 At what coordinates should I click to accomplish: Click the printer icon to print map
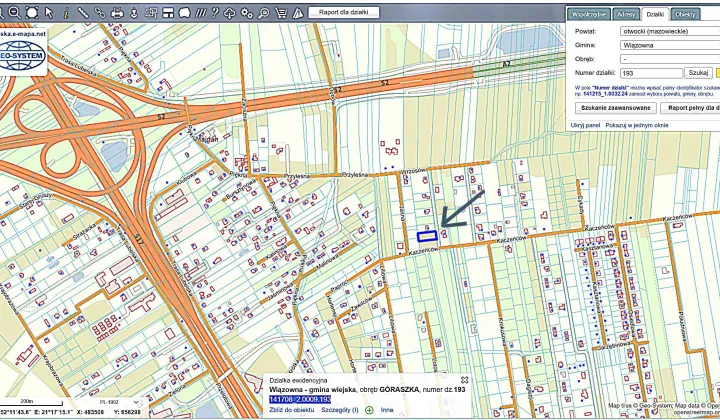tap(118, 13)
